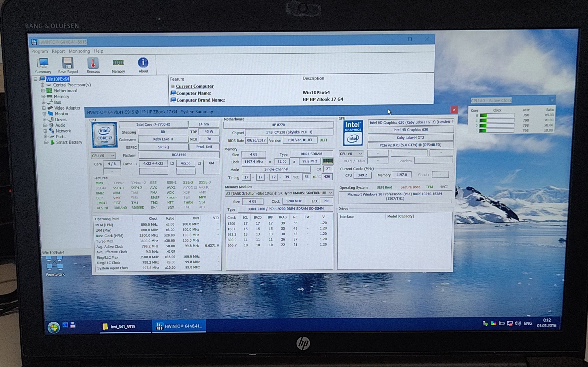Open the Monitoring menu
Screen dimensions: 588x367
click(x=79, y=51)
